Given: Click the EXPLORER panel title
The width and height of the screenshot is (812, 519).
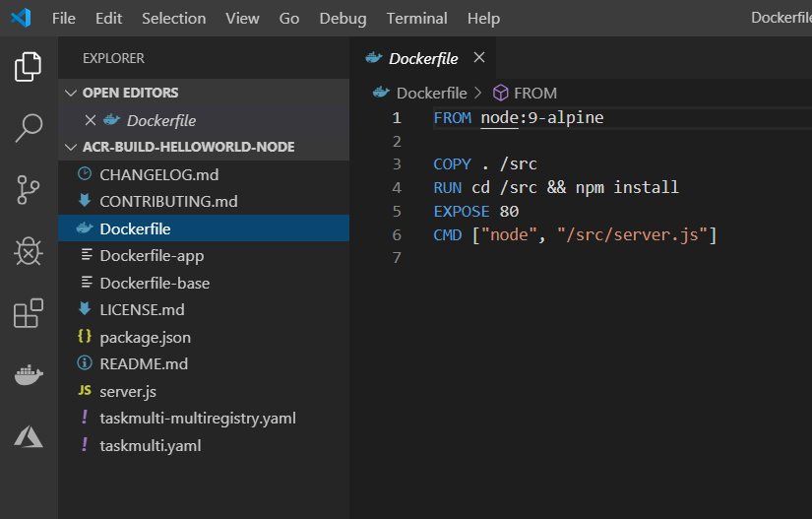Looking at the screenshot, I should (113, 58).
